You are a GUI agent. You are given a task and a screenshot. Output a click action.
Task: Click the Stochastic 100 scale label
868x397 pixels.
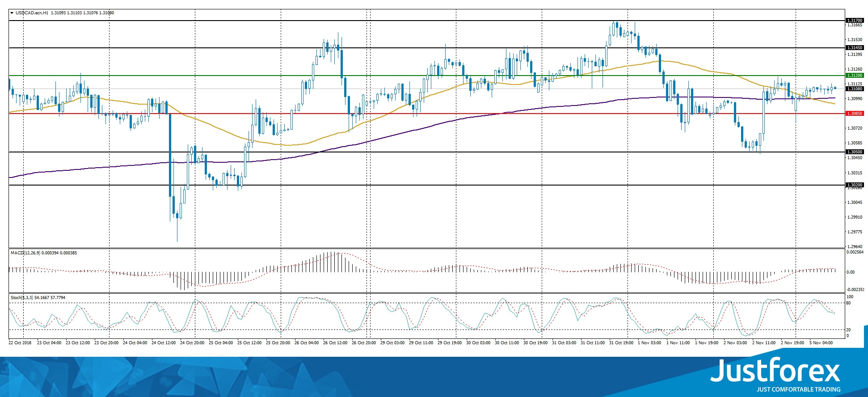click(850, 297)
